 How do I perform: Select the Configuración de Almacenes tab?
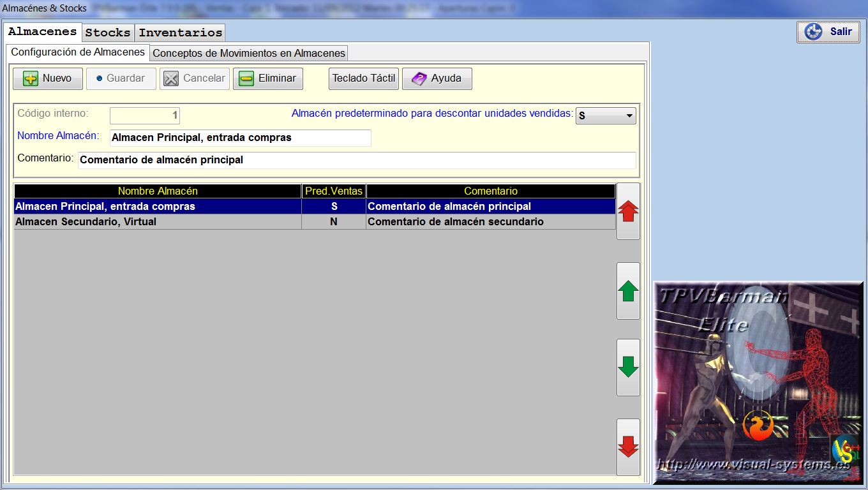(78, 52)
